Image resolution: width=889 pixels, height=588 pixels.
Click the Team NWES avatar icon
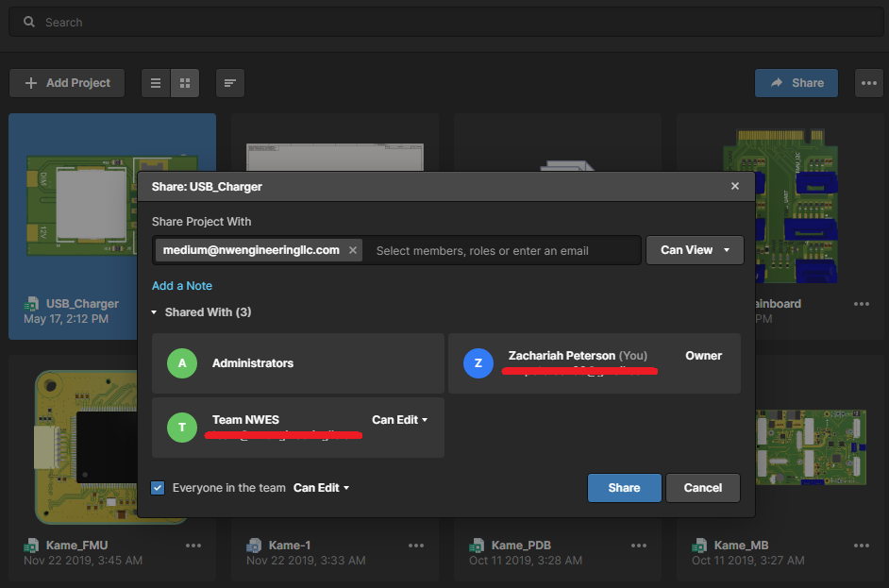[182, 427]
